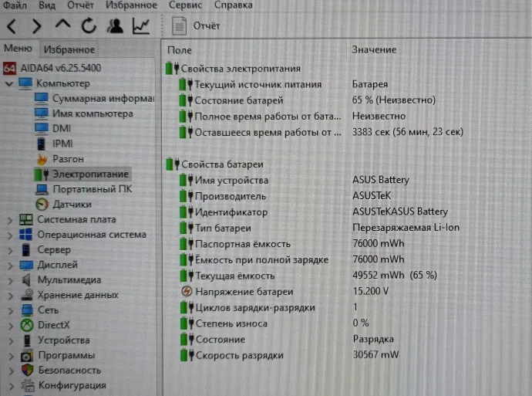Open the Файл menu
This screenshot has height=396, width=532.
coord(14,5)
